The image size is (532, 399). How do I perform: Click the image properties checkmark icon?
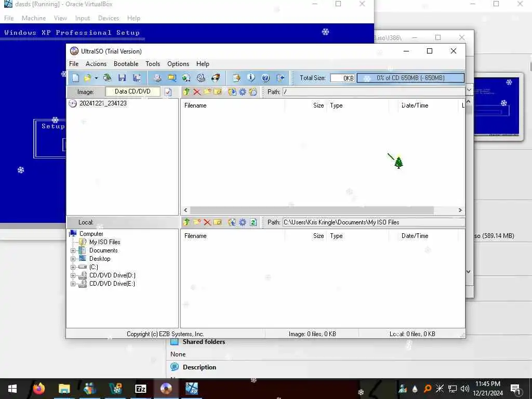coord(168,92)
